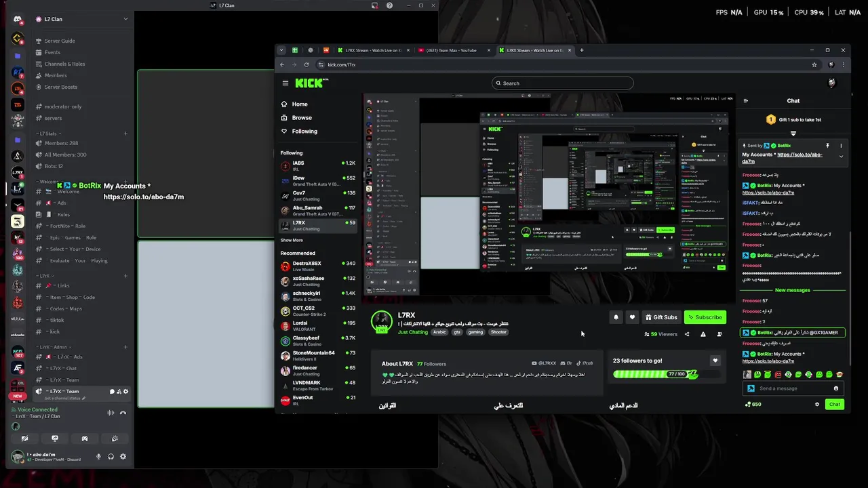This screenshot has width=868, height=488.
Task: Switch to first L7RX Stream browser tab
Action: click(x=372, y=50)
